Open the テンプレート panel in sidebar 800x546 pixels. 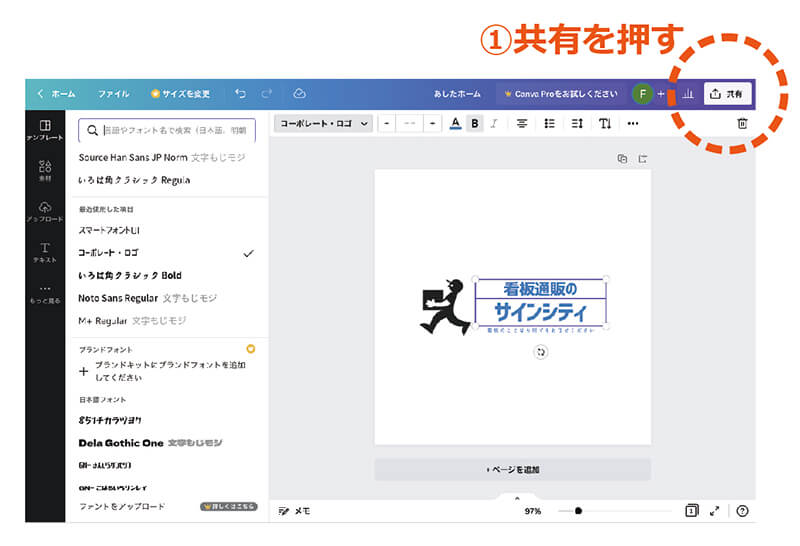click(44, 130)
